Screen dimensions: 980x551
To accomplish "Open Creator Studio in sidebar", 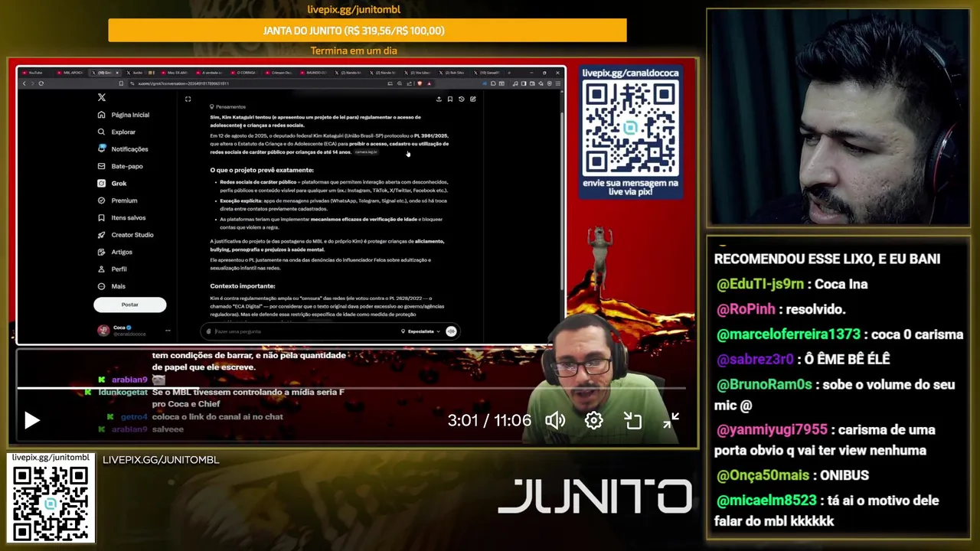I will pyautogui.click(x=126, y=235).
